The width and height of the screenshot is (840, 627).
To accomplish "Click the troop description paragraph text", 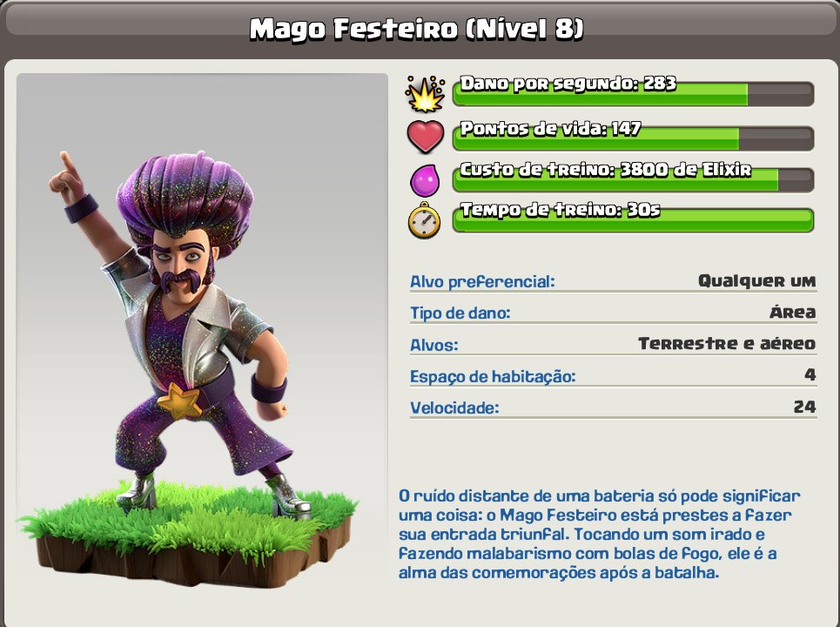I will coord(599,535).
